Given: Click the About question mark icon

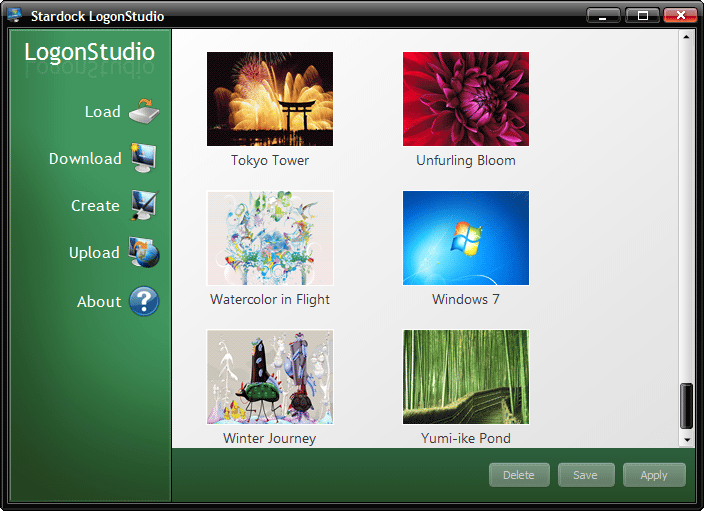Looking at the screenshot, I should [x=144, y=301].
